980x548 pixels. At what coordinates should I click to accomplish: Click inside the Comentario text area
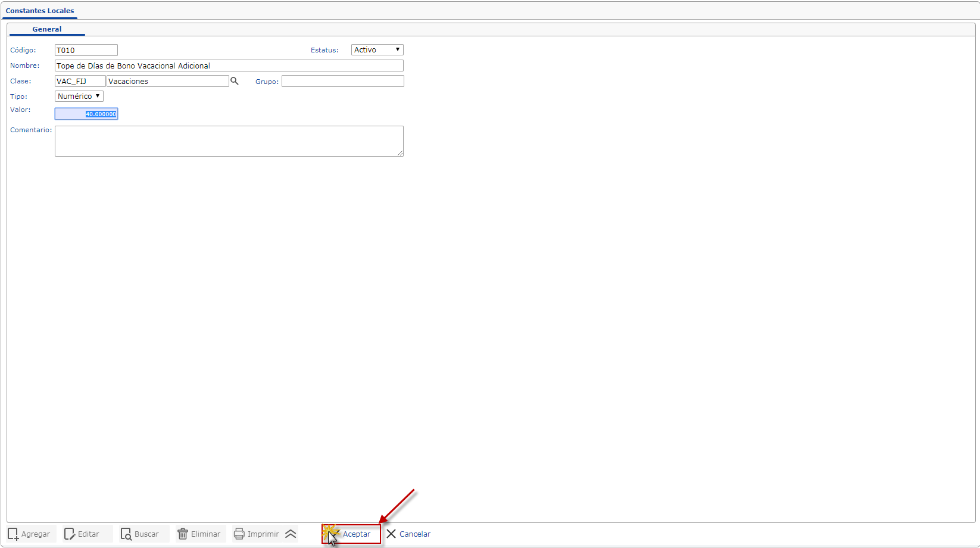[x=229, y=141]
